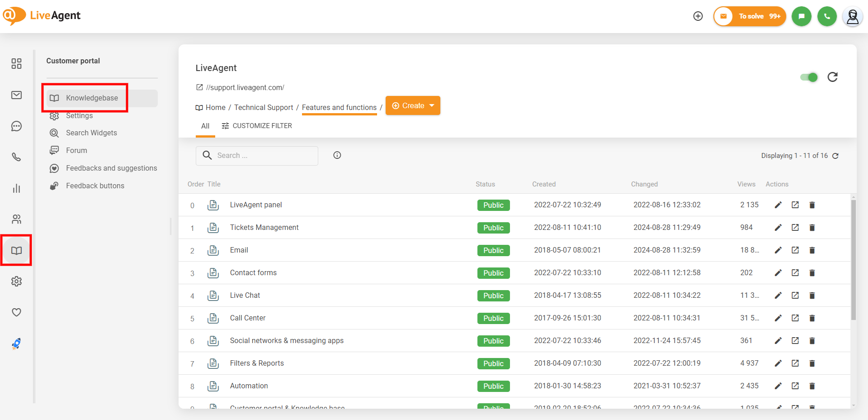Open the Tickets mail icon in sidebar
This screenshot has width=868, height=420.
click(16, 95)
